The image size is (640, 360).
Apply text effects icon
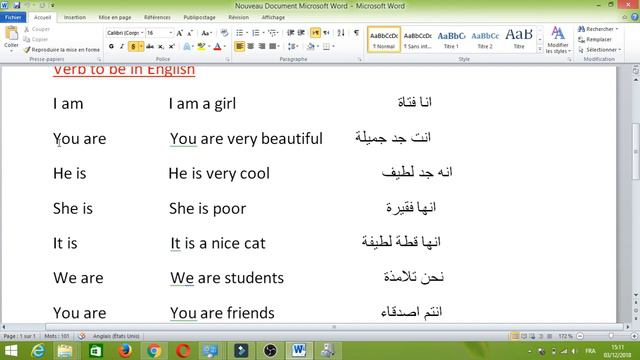coord(187,47)
